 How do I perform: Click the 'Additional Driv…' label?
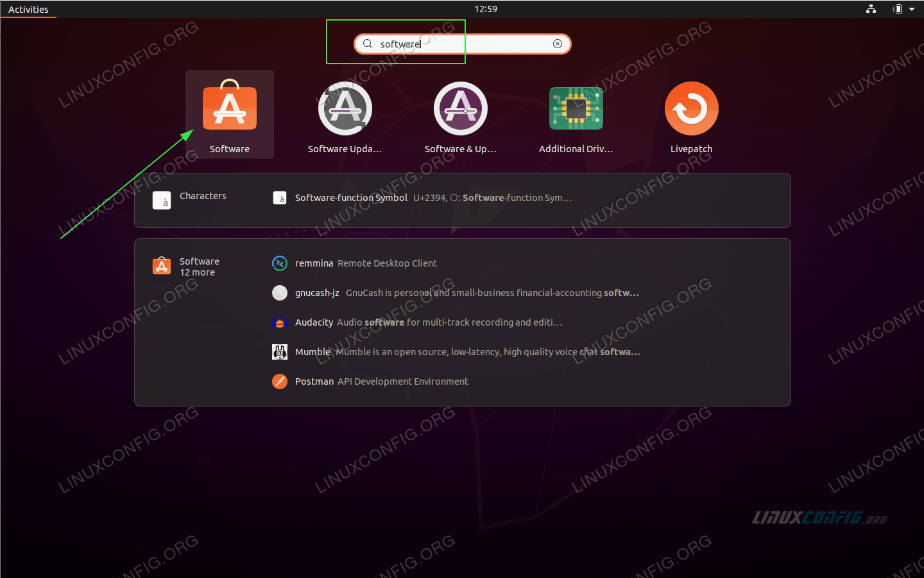[x=576, y=149]
